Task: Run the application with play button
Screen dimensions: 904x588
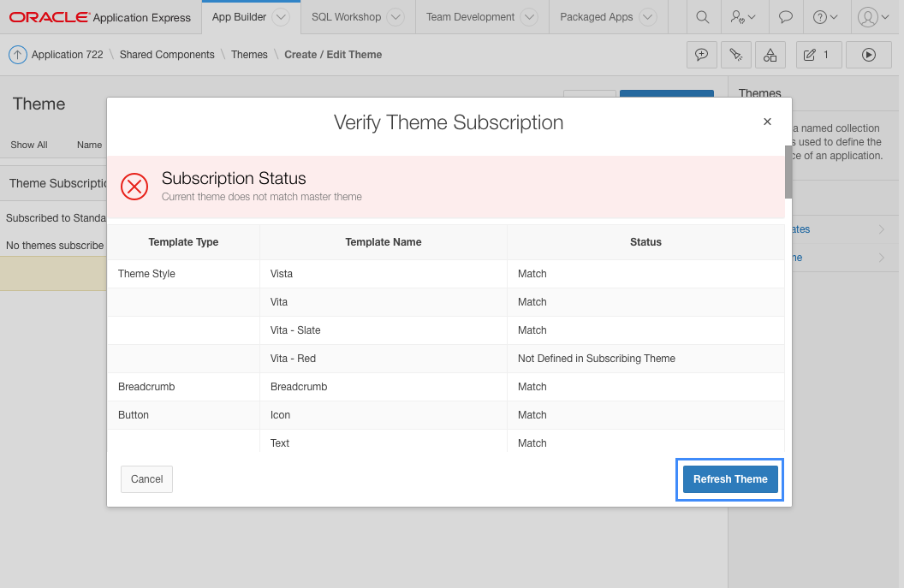Action: pos(868,55)
